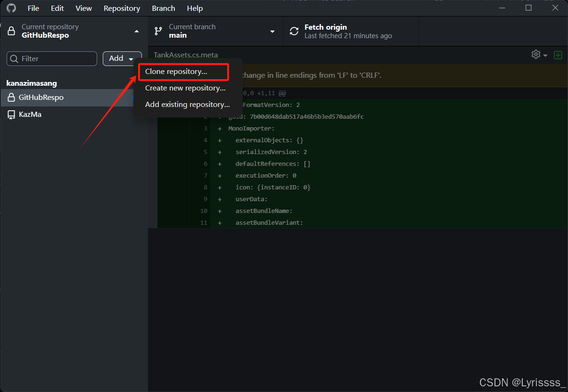Screen dimensions: 568x392
Task: Open the File menu
Action: pyautogui.click(x=33, y=8)
